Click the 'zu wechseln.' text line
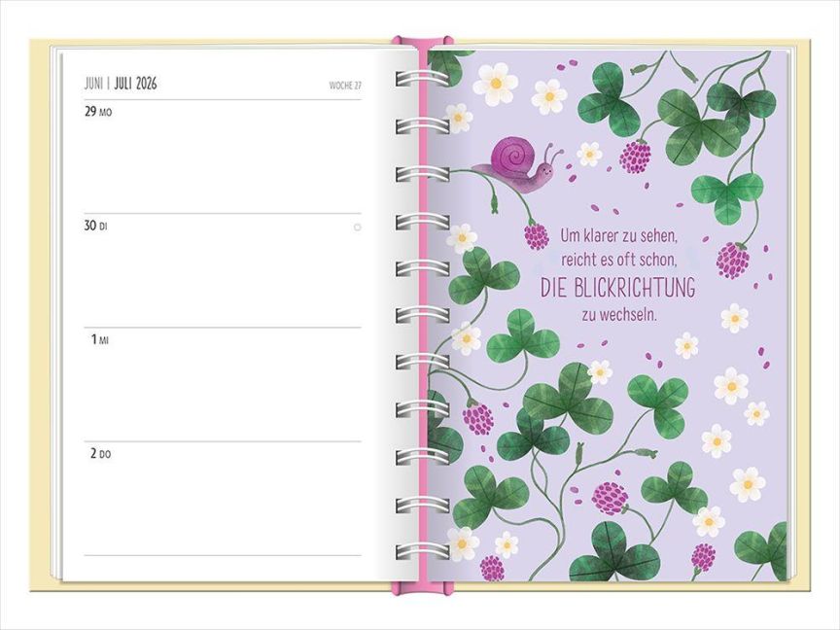This screenshot has width=840, height=630. 619,315
